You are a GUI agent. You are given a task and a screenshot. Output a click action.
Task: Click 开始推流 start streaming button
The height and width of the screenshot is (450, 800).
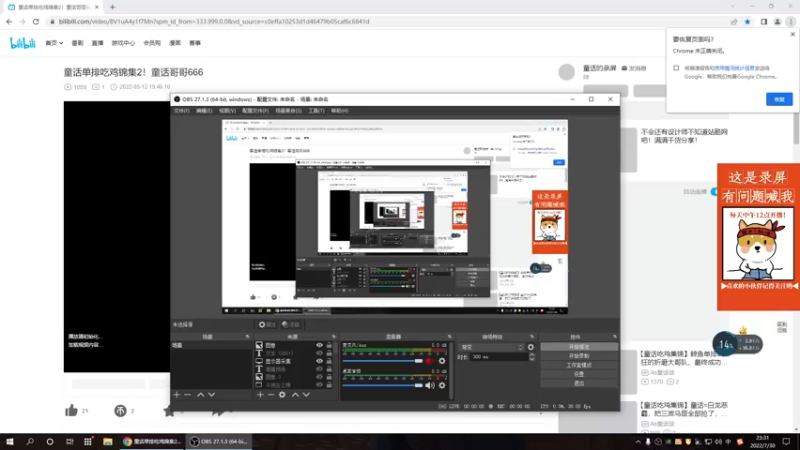(x=579, y=347)
